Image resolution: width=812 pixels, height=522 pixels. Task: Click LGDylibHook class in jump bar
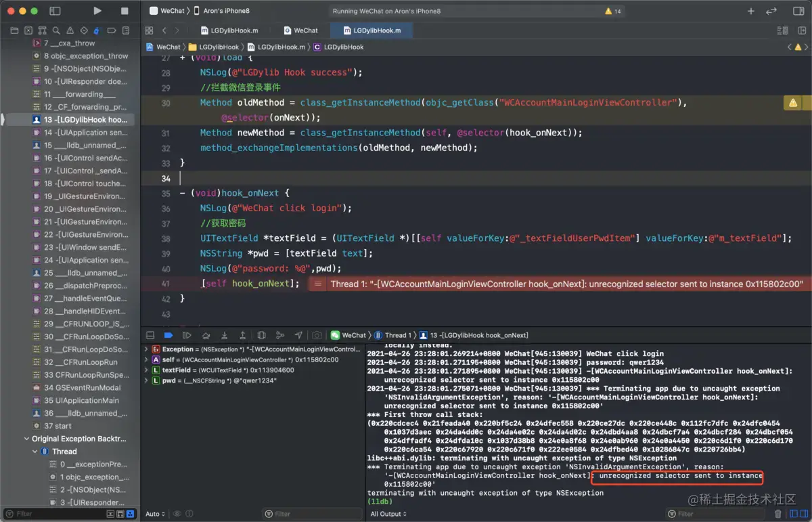(339, 47)
